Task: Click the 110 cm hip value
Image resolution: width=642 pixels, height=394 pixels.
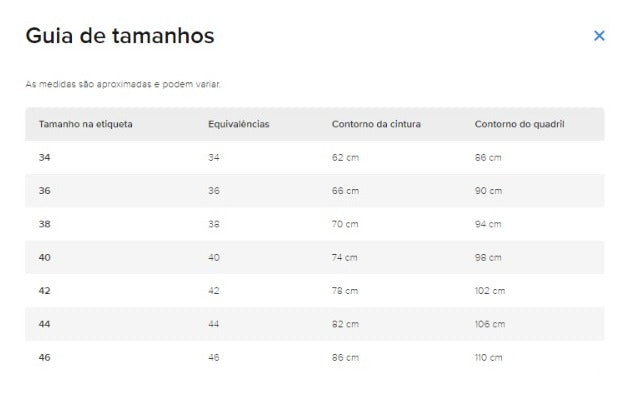Action: pyautogui.click(x=488, y=358)
